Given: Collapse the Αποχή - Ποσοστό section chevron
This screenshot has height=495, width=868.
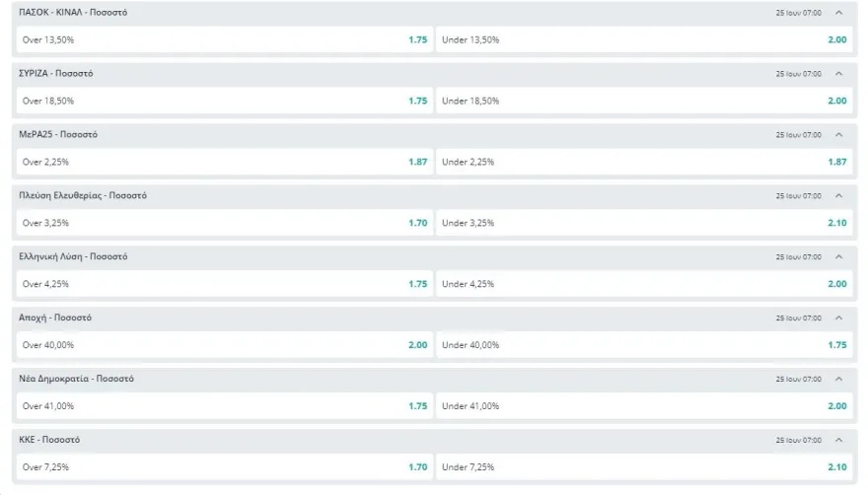Looking at the screenshot, I should pos(838,318).
